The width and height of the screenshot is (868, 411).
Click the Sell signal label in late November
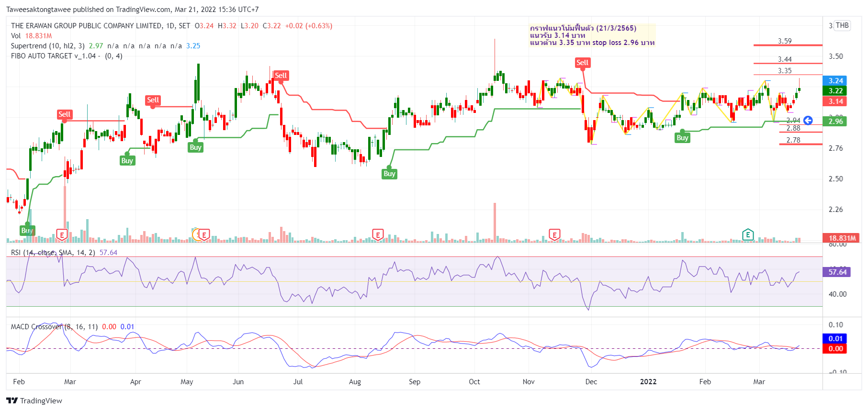coord(582,63)
